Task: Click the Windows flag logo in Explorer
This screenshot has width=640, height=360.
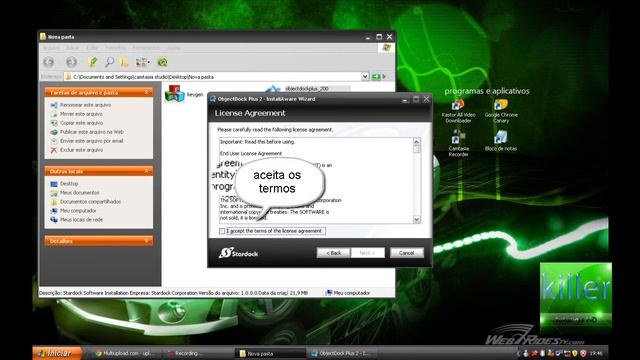Action: click(386, 48)
